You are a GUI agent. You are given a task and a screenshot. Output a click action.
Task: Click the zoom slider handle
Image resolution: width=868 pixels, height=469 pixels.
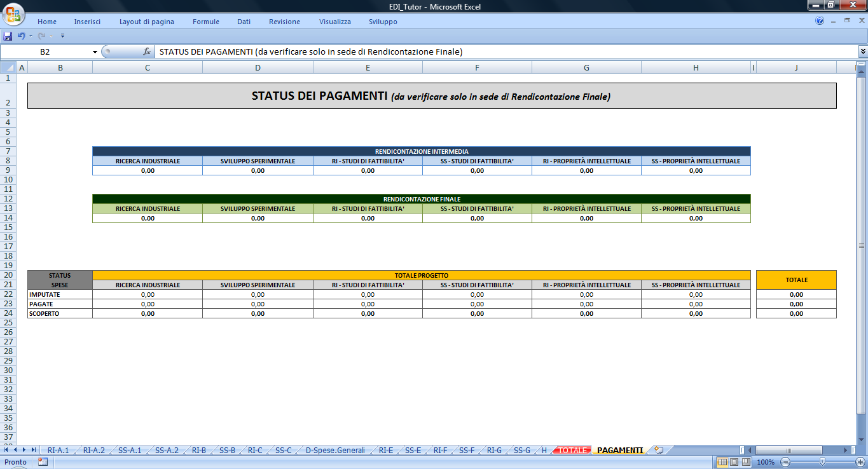coord(822,462)
